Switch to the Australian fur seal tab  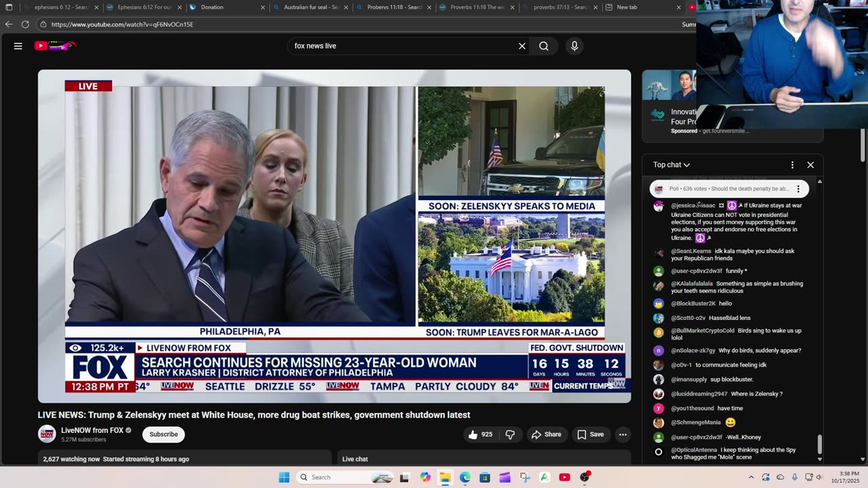click(311, 7)
